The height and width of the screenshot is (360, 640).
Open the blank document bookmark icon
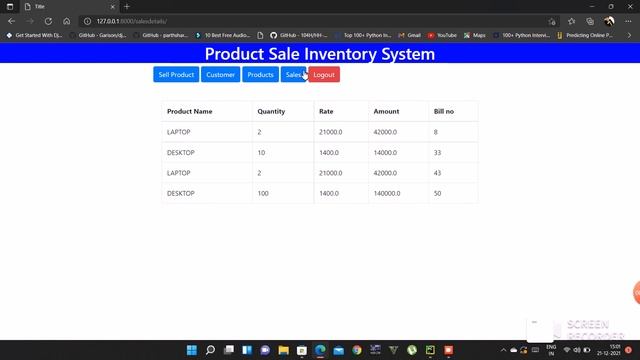260,36
